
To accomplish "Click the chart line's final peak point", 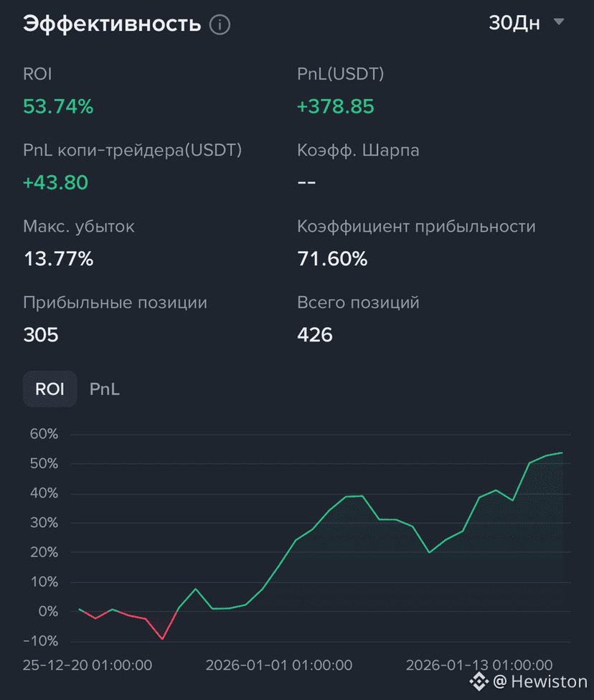I will 562,453.
